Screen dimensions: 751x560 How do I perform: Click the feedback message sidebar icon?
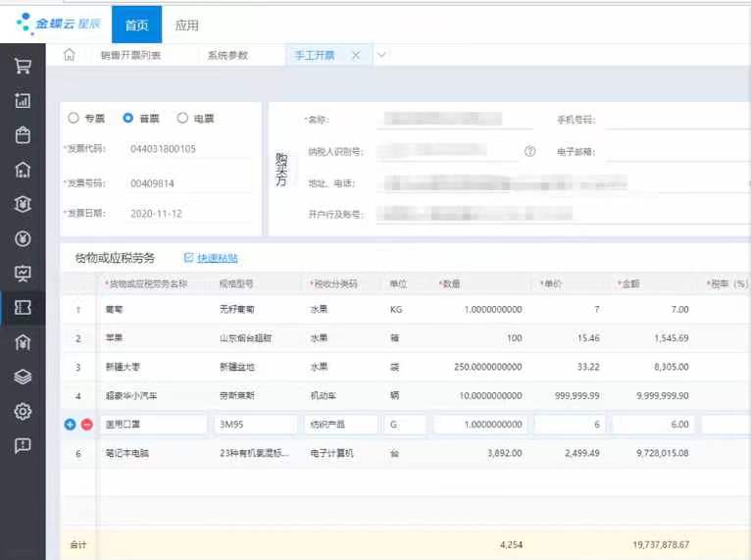(x=23, y=445)
